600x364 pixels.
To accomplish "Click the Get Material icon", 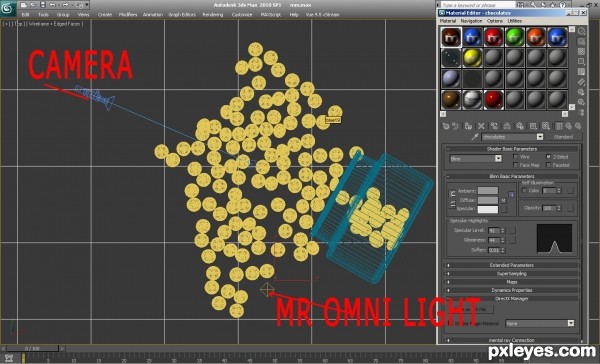I will pyautogui.click(x=446, y=126).
